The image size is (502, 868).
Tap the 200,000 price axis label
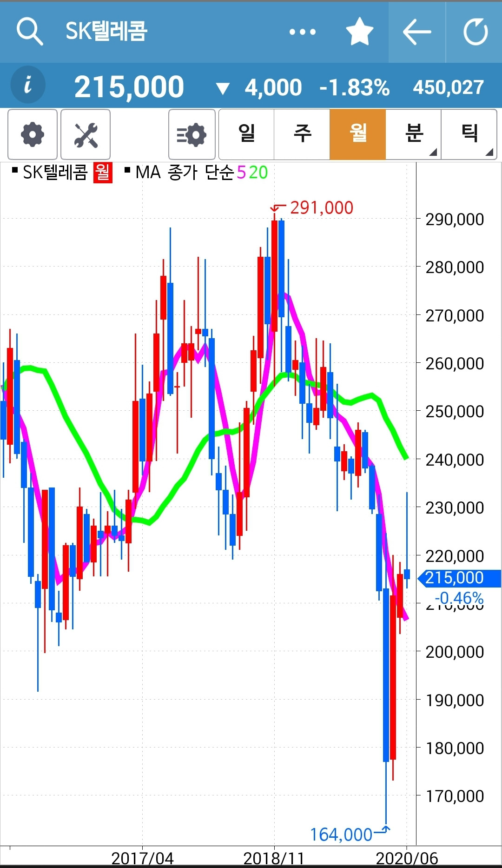[455, 652]
